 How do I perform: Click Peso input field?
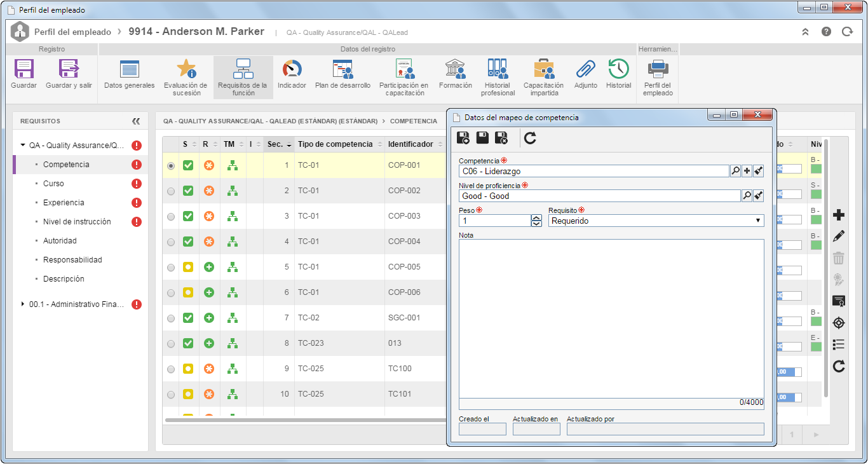click(495, 221)
